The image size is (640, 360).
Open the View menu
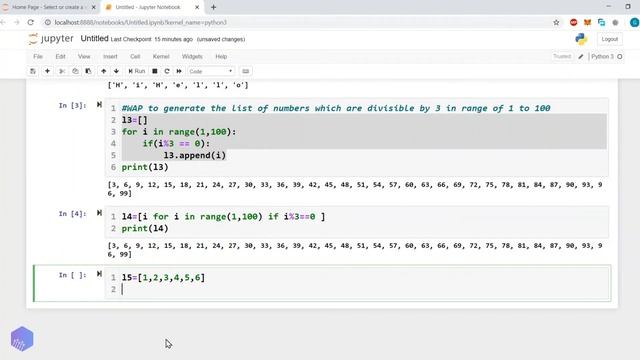[84, 56]
